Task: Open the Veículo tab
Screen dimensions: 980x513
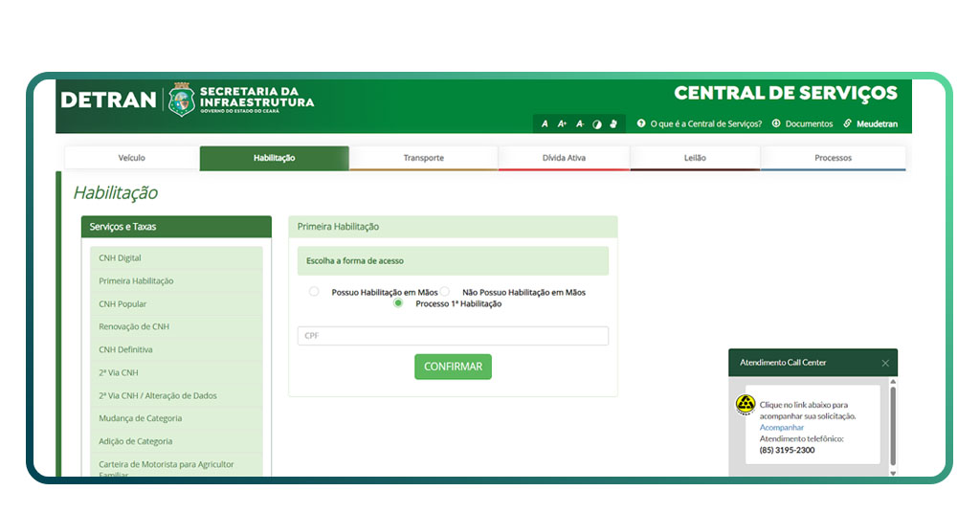Action: [x=131, y=158]
